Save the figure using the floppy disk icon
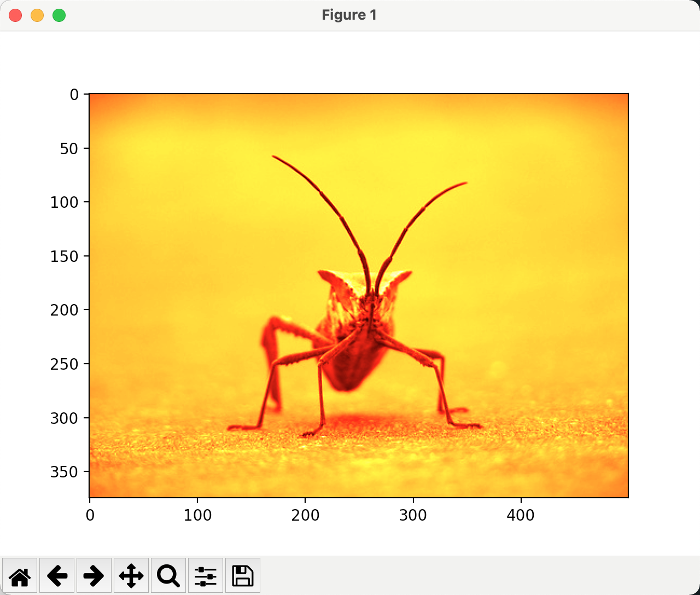Viewport: 700px width, 595px height. coord(243,575)
